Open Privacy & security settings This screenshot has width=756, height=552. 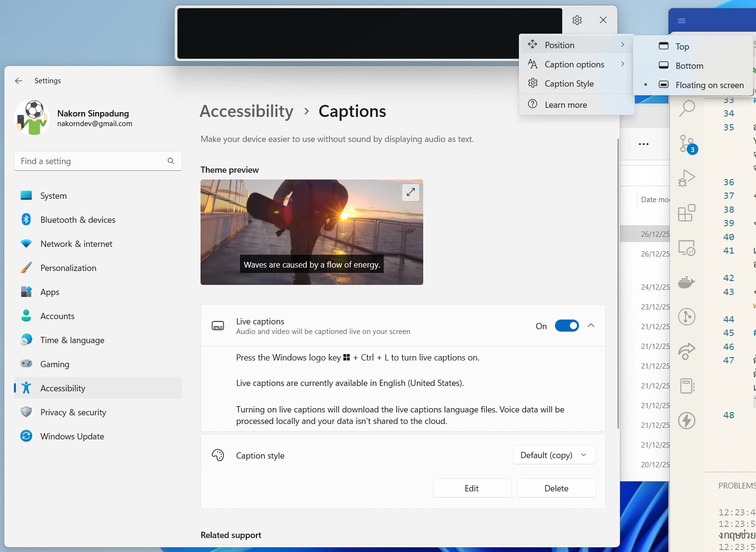pos(98,412)
